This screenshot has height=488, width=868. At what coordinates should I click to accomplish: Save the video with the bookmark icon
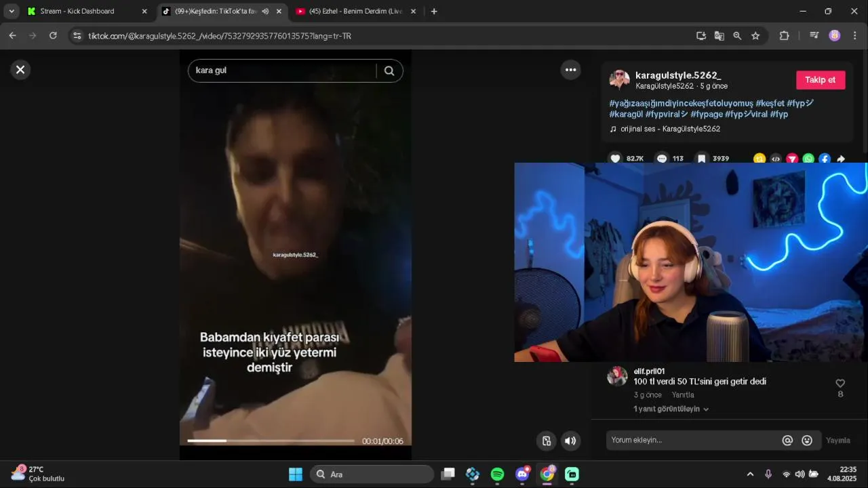(x=702, y=159)
